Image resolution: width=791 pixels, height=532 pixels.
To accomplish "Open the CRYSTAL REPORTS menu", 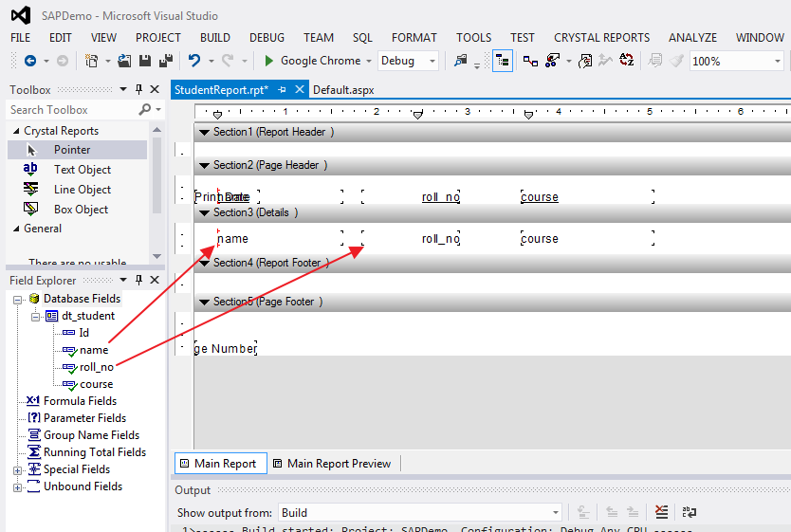I will pyautogui.click(x=602, y=38).
